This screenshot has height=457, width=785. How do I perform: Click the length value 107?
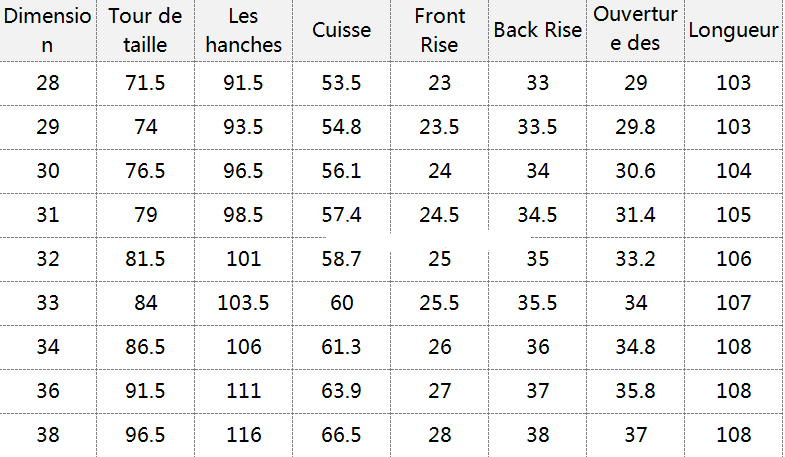(733, 303)
